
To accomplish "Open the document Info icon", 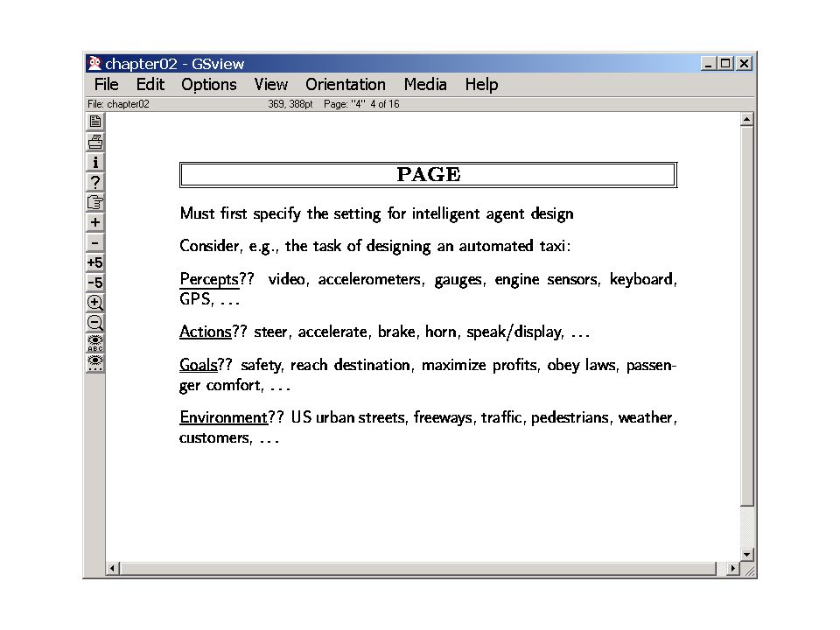I will pos(94,162).
